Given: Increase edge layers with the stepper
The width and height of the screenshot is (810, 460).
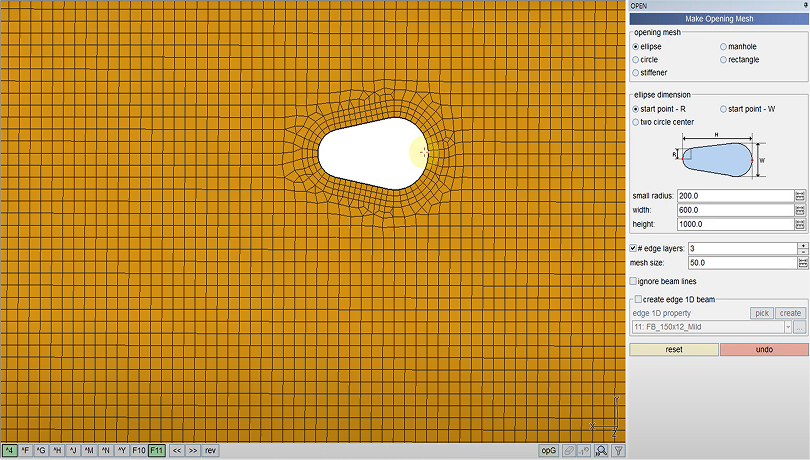Looking at the screenshot, I should pyautogui.click(x=802, y=245).
